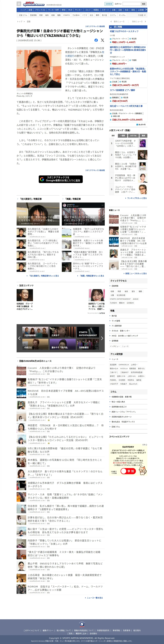Expand マンガ道場 under 特集
Viewport: 164px width, 644px height.
coord(128,321)
